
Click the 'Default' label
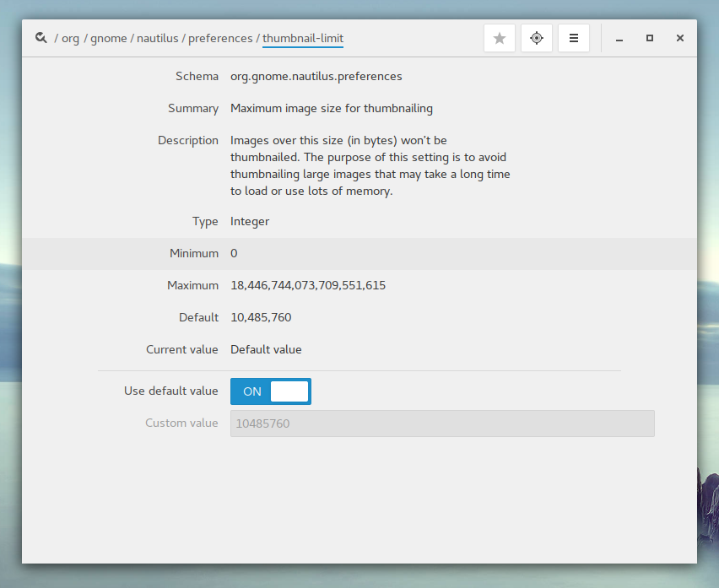[x=198, y=317]
